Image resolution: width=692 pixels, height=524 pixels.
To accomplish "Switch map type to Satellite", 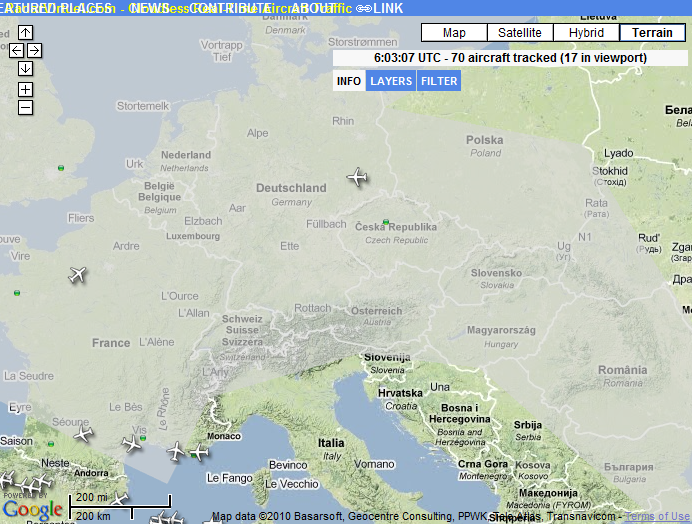I will (520, 33).
